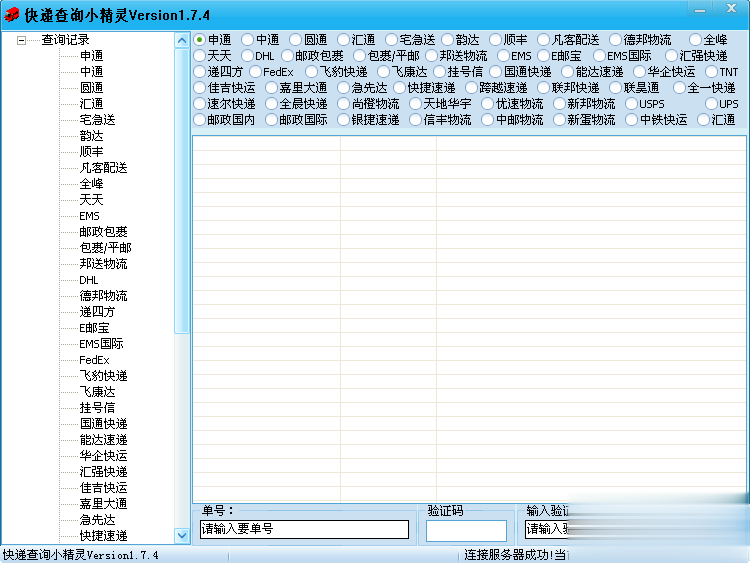Click the 验证码 captcha box
Viewport: 750px width, 563px height.
click(x=466, y=530)
